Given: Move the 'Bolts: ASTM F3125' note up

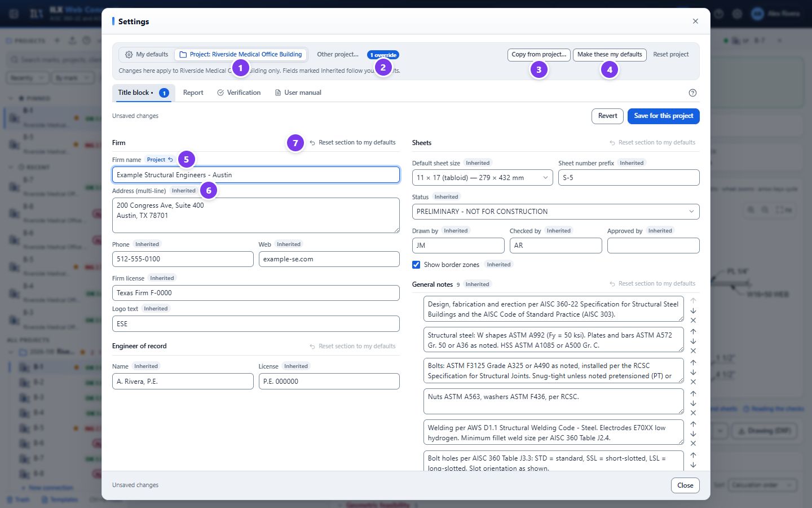Looking at the screenshot, I should tap(693, 362).
